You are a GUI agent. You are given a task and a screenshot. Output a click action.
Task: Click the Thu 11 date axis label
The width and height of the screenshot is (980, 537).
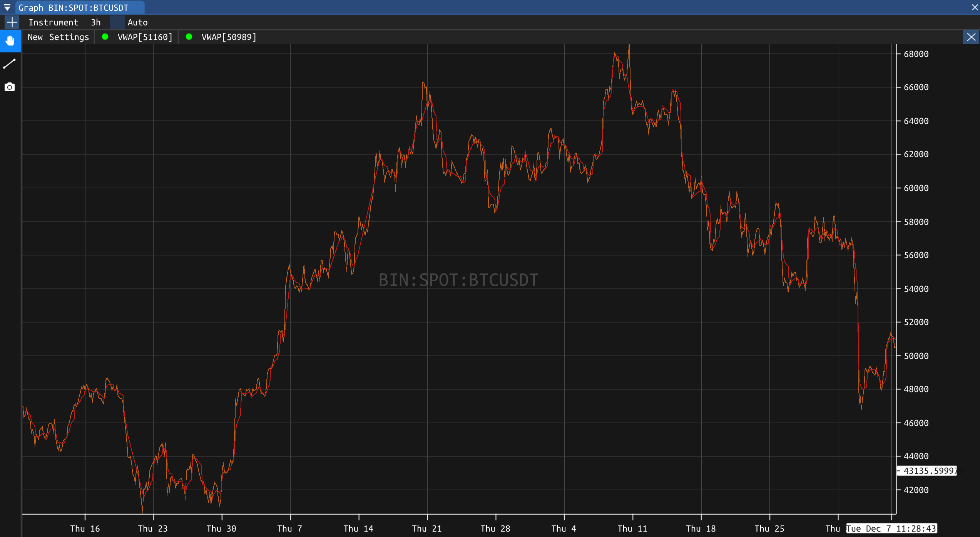[x=632, y=529]
